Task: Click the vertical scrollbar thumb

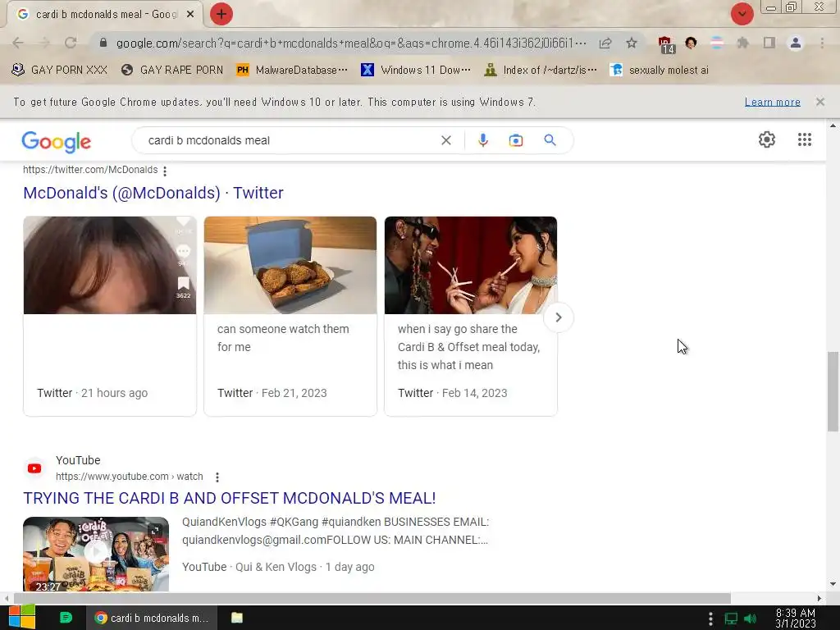Action: click(833, 391)
